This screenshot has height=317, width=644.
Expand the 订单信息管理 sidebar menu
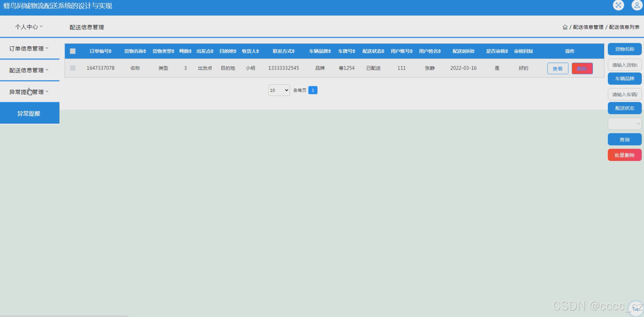coord(29,48)
